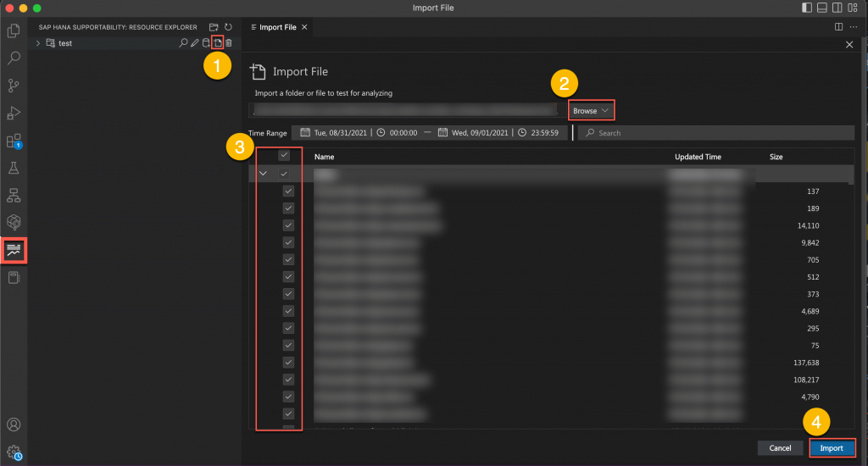This screenshot has width=868, height=466.
Task: Toggle the parent folder row checkbox
Action: (x=284, y=173)
